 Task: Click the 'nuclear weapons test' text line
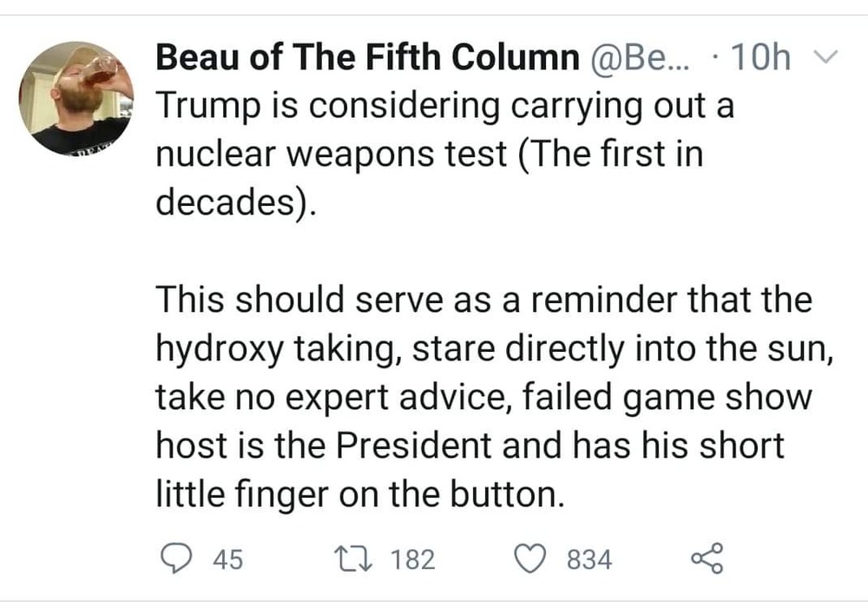pos(430,155)
